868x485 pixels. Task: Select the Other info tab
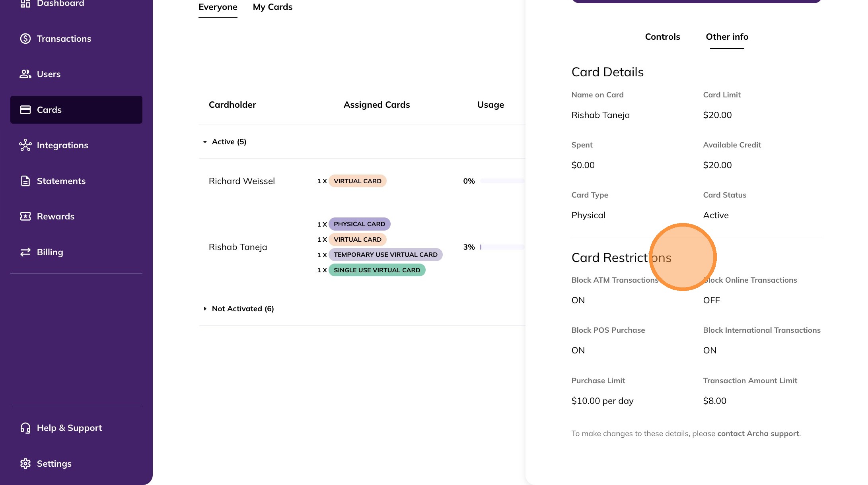pos(727,37)
